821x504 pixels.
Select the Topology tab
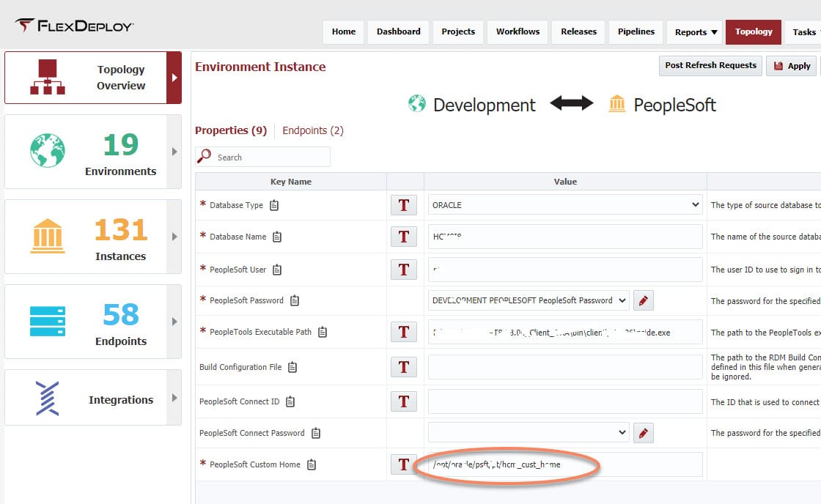click(x=754, y=32)
